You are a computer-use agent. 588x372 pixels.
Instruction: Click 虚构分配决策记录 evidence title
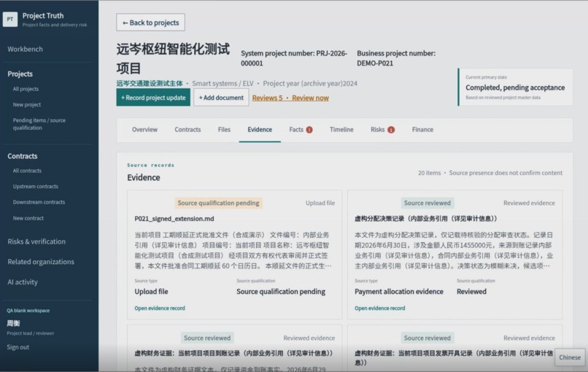(425, 219)
